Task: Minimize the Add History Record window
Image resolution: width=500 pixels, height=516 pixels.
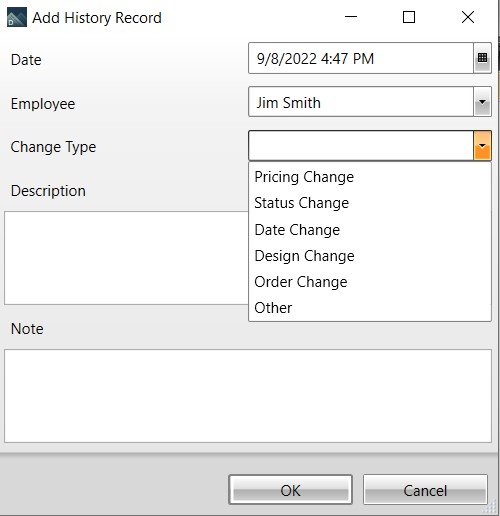Action: point(351,17)
